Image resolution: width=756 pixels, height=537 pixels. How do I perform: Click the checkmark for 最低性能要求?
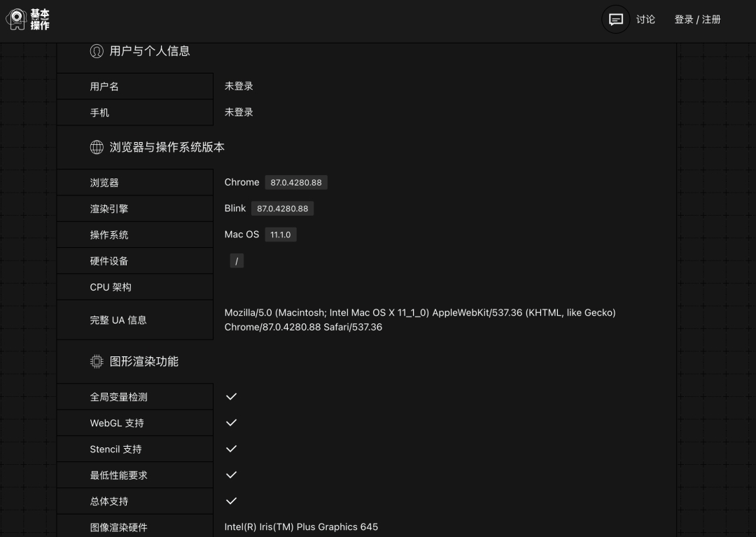click(231, 475)
